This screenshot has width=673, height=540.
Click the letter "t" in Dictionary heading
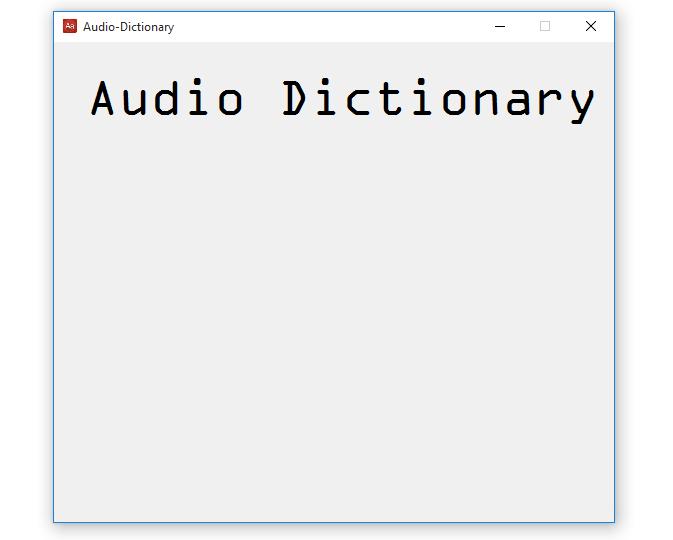click(x=390, y=99)
